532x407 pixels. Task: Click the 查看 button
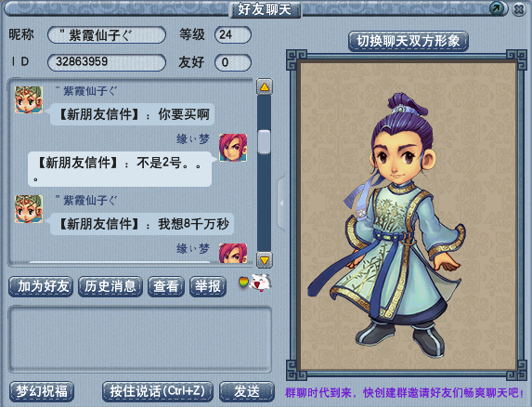(166, 286)
